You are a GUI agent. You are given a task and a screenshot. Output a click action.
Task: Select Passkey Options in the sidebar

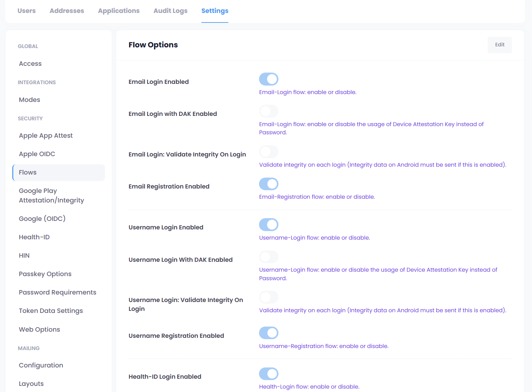coord(45,274)
